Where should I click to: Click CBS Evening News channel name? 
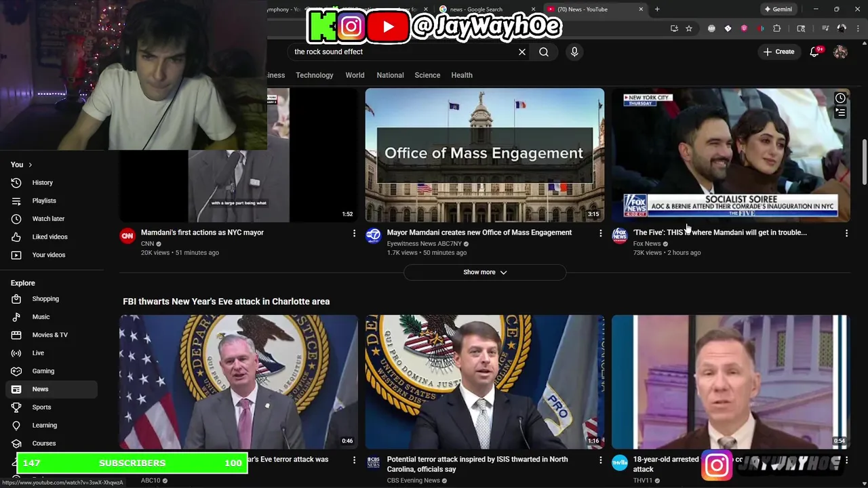(x=414, y=481)
